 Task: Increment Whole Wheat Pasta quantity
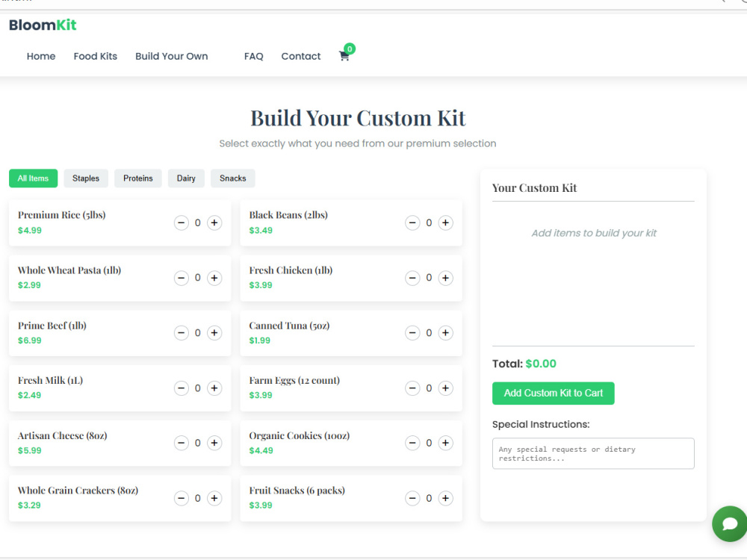point(214,278)
